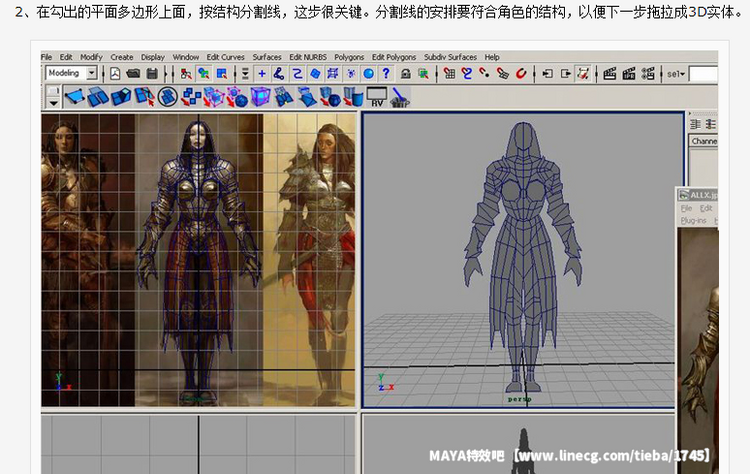Viewport: 750px width, 474px height.
Task: Open the Edit NURBS menu
Action: tap(308, 57)
